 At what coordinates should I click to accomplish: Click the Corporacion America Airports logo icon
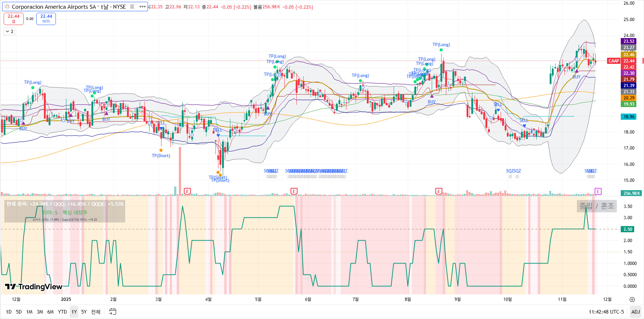pos(7,7)
